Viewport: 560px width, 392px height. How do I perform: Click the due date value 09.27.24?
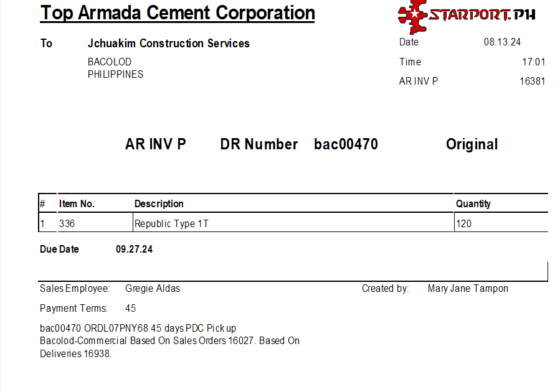click(134, 250)
